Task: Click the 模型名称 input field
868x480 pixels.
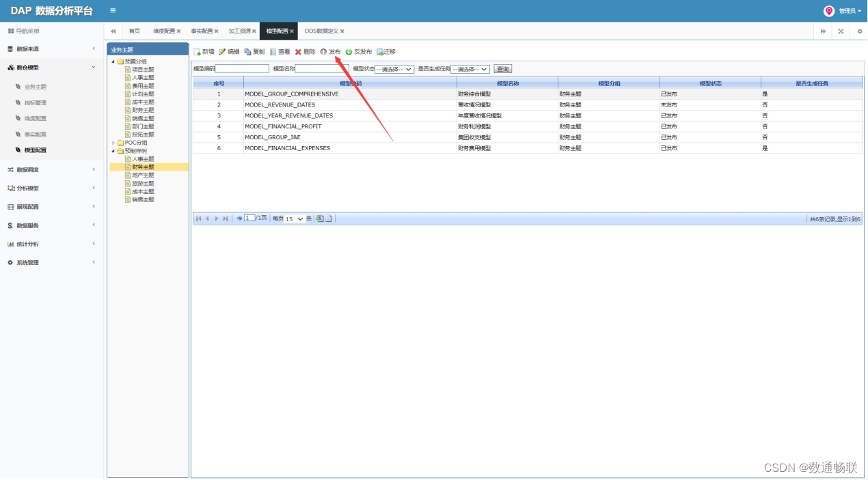Action: [x=322, y=69]
